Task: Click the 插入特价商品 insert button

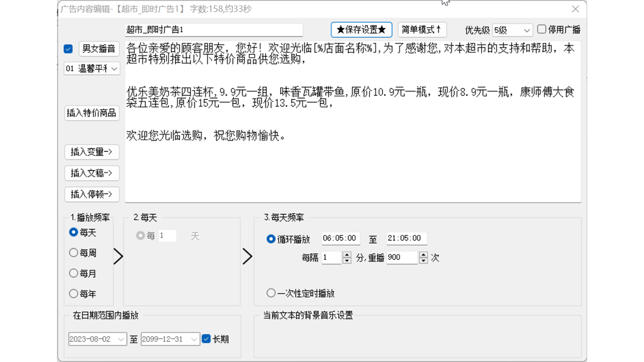Action: tap(92, 113)
